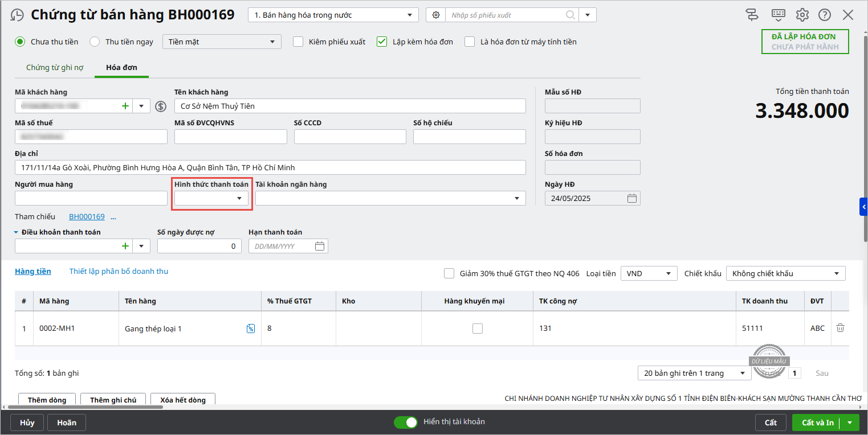Click the Số ngày được nợ field
Image resolution: width=868 pixels, height=435 pixels.
click(199, 246)
